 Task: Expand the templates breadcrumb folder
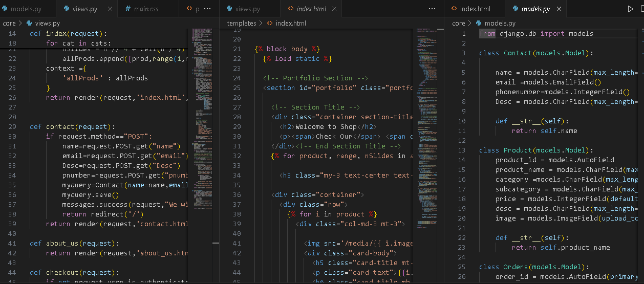click(x=241, y=23)
